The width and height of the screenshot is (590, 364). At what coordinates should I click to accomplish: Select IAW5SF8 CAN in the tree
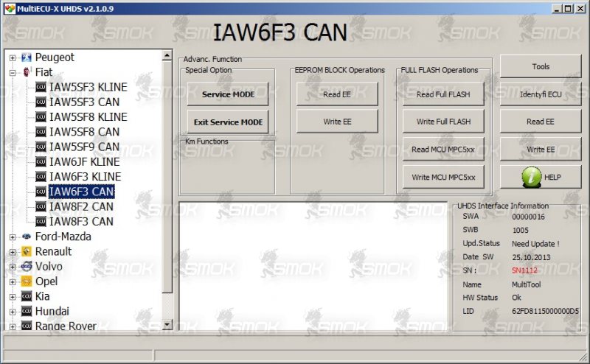84,132
